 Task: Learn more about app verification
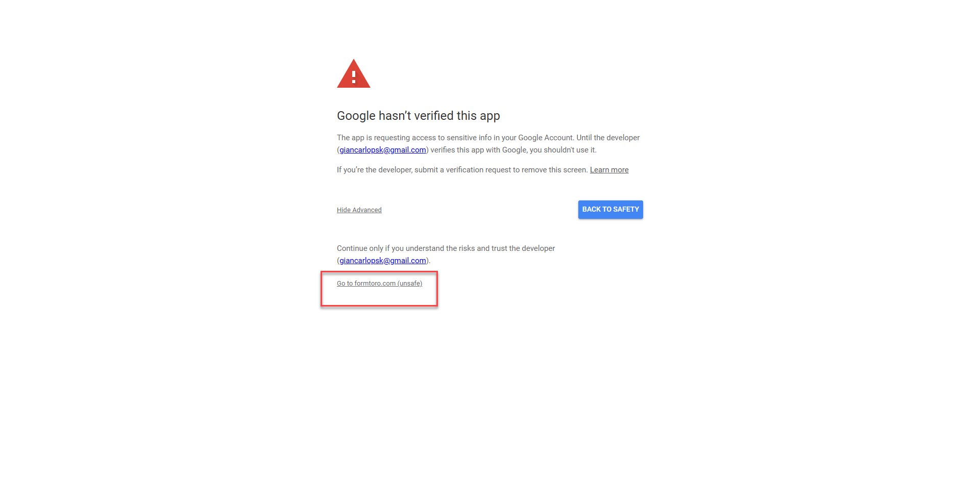(609, 170)
